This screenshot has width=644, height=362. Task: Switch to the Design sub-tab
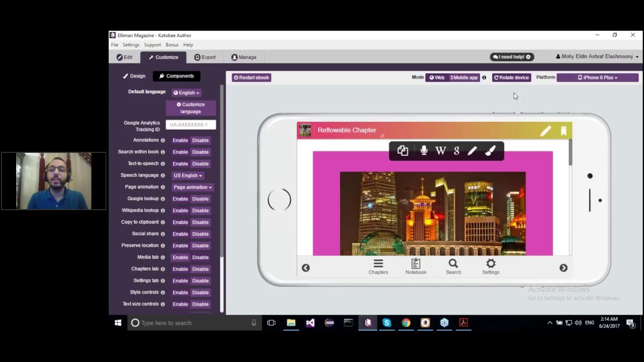(x=134, y=76)
